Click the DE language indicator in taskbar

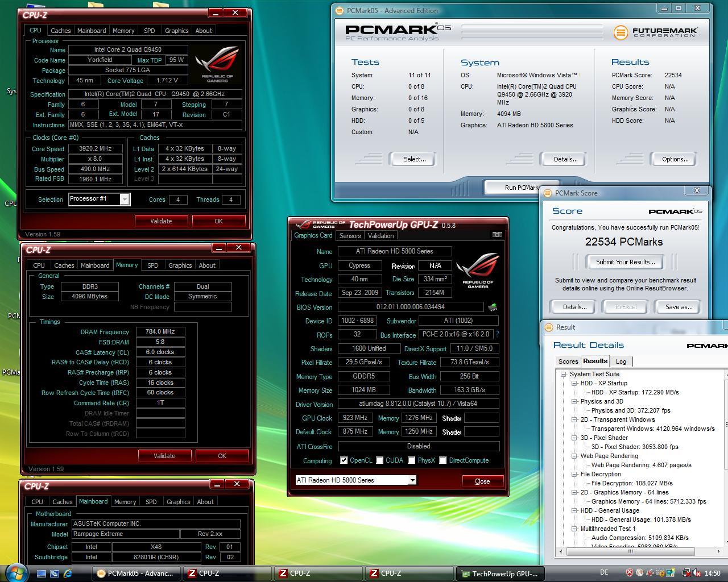click(604, 572)
